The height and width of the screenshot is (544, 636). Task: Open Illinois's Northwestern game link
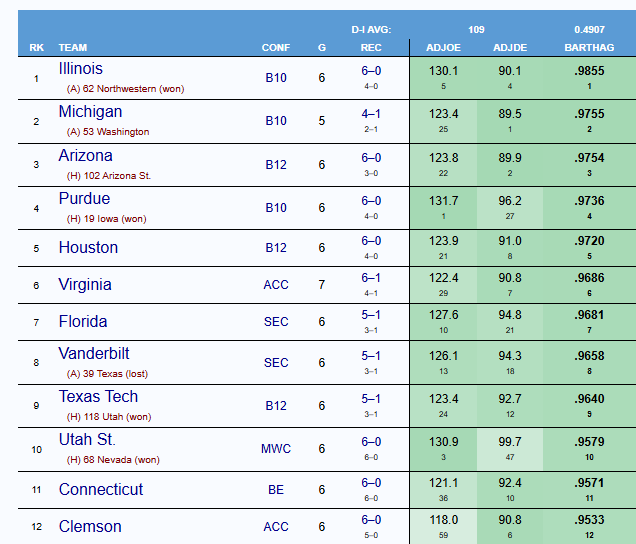[124, 88]
